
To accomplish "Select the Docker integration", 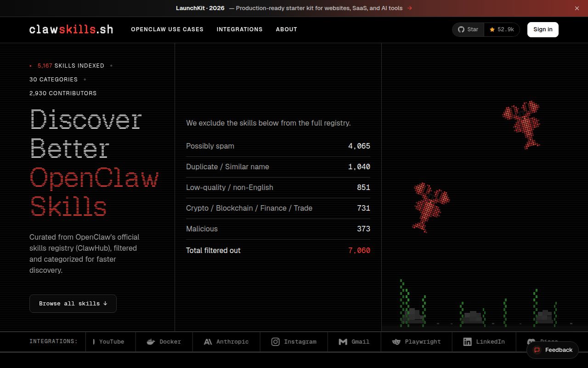I will 164,342.
